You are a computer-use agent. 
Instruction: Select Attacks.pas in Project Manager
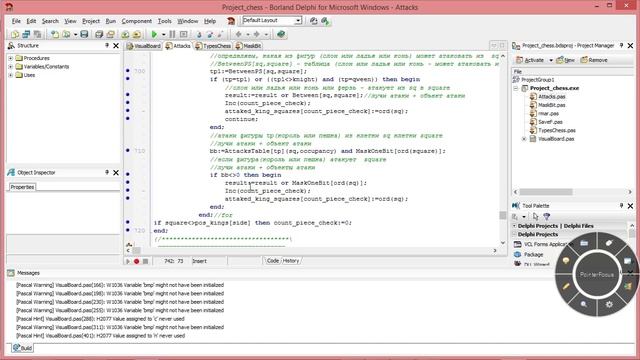pos(552,97)
